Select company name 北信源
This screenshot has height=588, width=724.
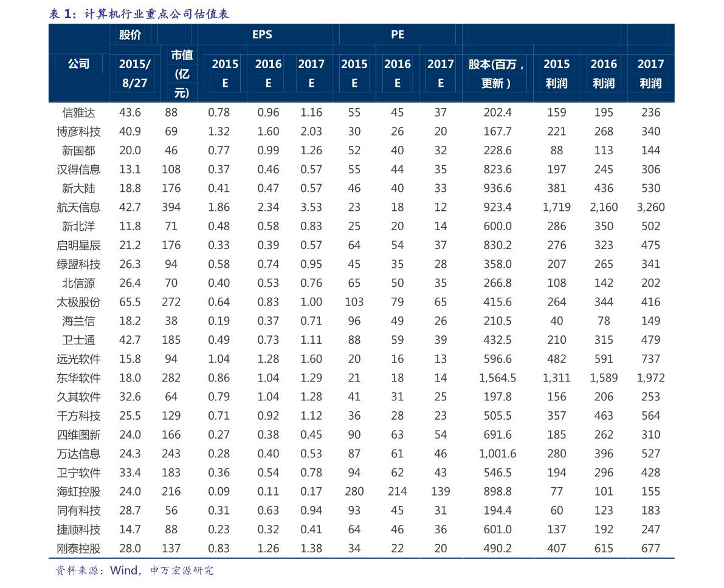tap(78, 283)
